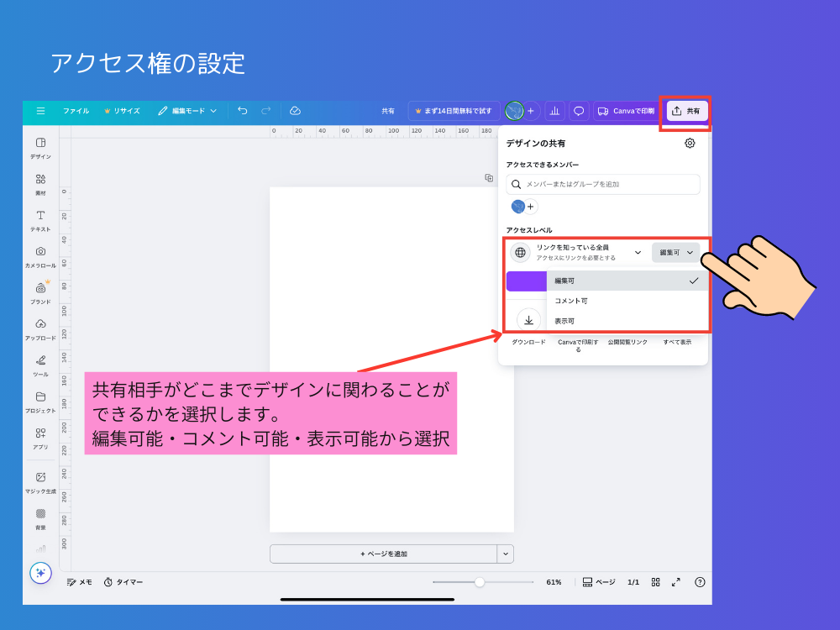The width and height of the screenshot is (840, 630).
Task: Select 編集可 option in access list
Action: [627, 281]
